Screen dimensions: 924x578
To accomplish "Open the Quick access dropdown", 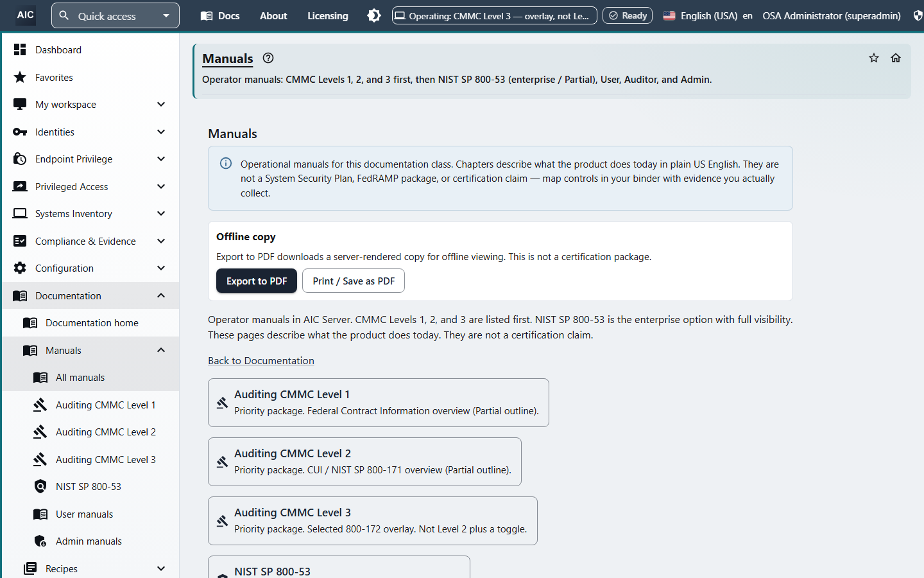I will click(116, 15).
